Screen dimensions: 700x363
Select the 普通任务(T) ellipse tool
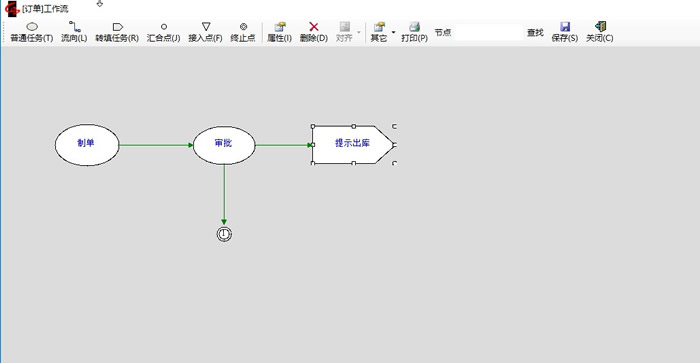[x=32, y=33]
